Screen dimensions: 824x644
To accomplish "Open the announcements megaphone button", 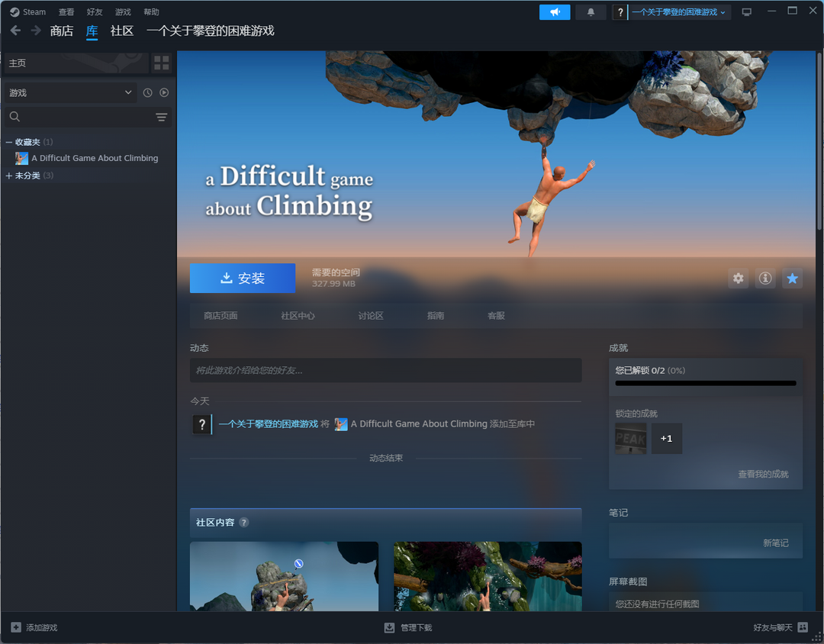I will click(555, 11).
